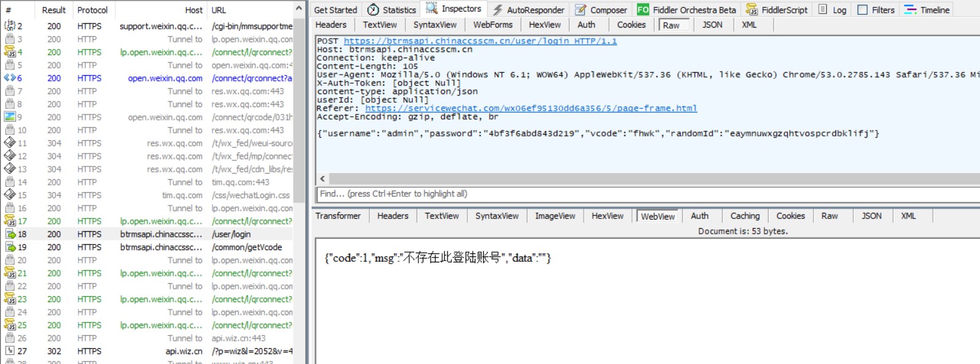The width and height of the screenshot is (980, 364).
Task: Click the AutoResponder lightning bolt icon
Action: (498, 10)
